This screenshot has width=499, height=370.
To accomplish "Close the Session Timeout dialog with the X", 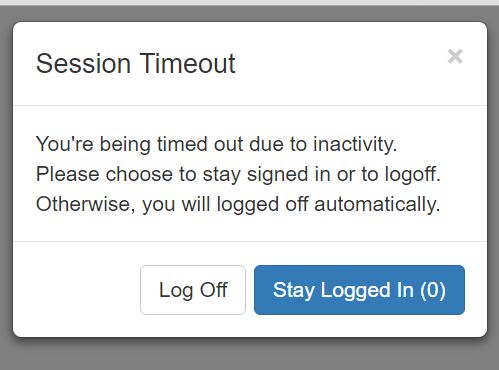I will pyautogui.click(x=455, y=56).
